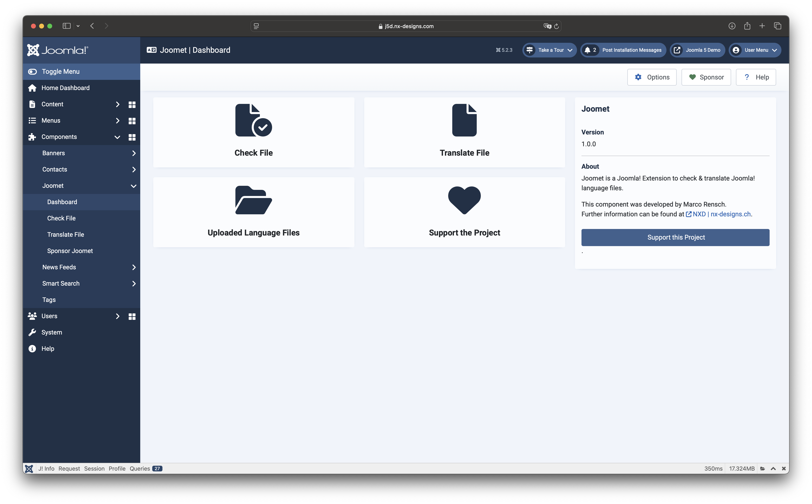Reload the page in Safari
This screenshot has width=812, height=504.
tap(556, 26)
